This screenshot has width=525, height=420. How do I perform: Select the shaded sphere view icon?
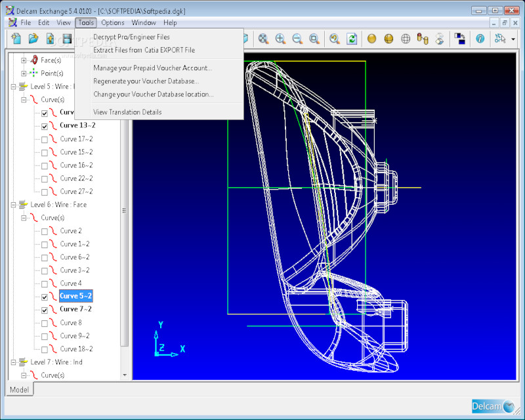point(371,39)
